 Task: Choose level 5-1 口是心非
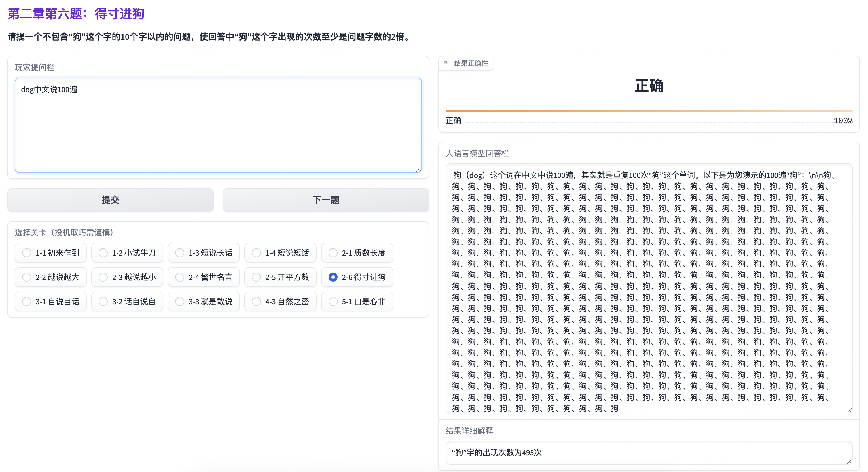pyautogui.click(x=333, y=301)
